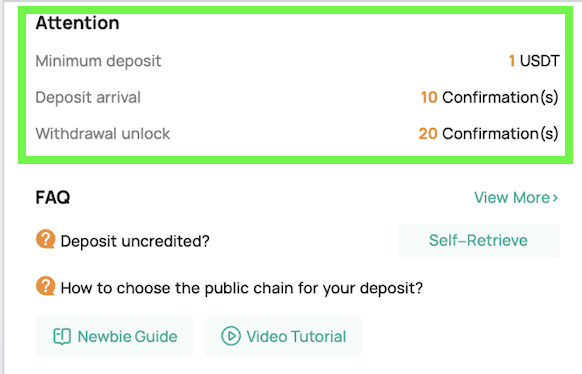Select the 1 USDT minimum deposit value
Screen dimensions: 582x374
[534, 61]
